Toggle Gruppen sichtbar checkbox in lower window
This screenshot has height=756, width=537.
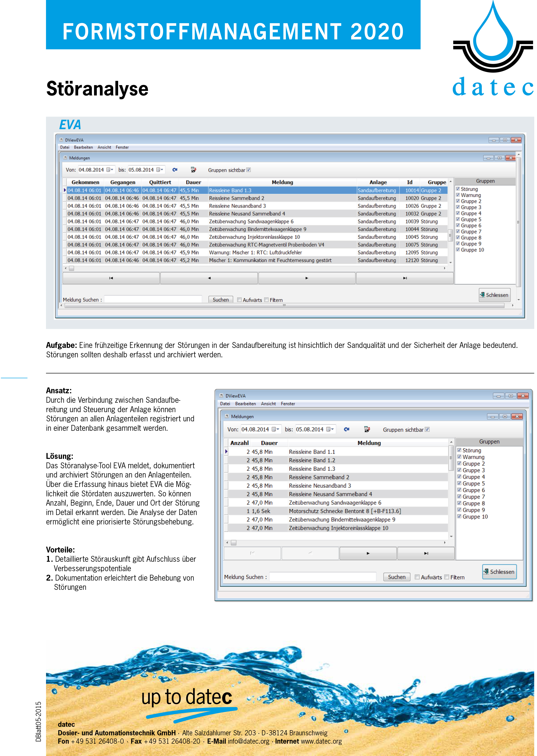click(x=427, y=429)
